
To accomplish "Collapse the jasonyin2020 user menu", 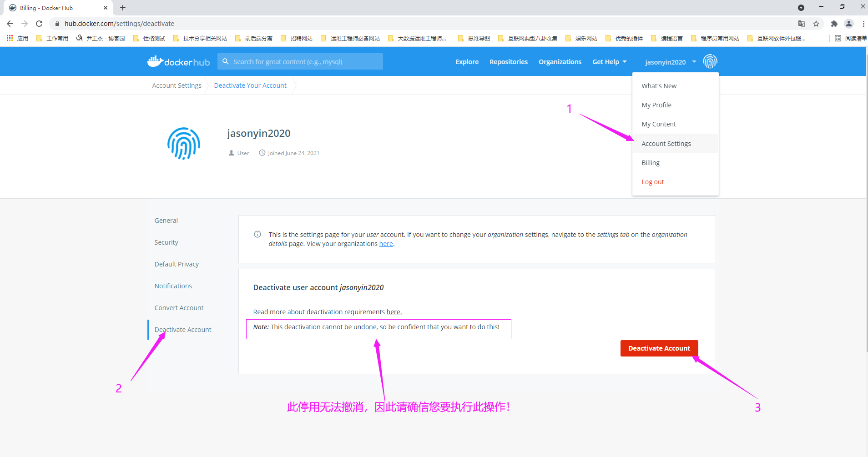I will (670, 62).
